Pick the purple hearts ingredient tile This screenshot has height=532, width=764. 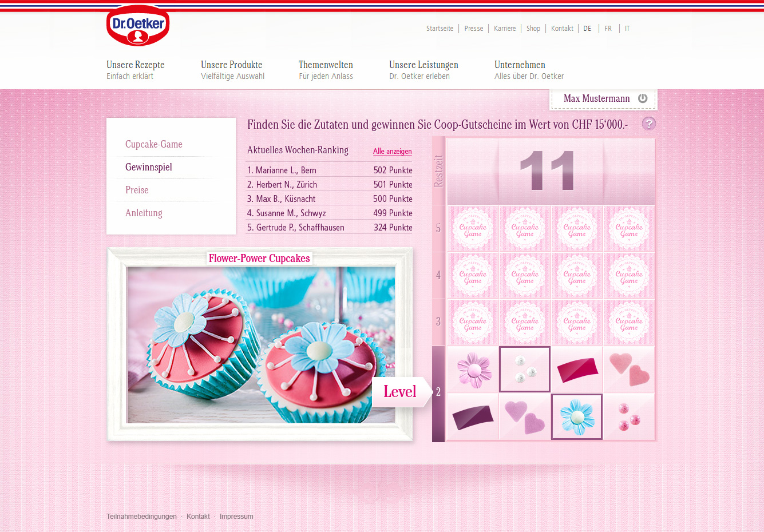(x=525, y=416)
